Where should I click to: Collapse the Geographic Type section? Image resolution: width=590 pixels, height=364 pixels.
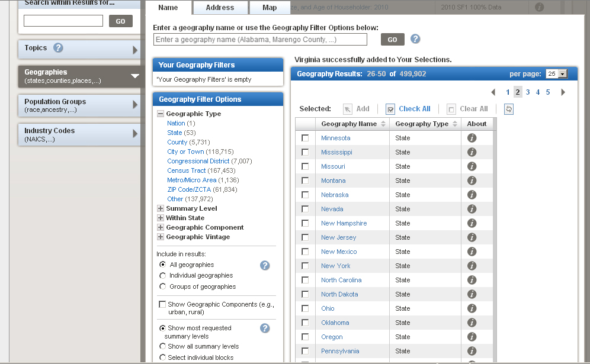[x=161, y=114]
